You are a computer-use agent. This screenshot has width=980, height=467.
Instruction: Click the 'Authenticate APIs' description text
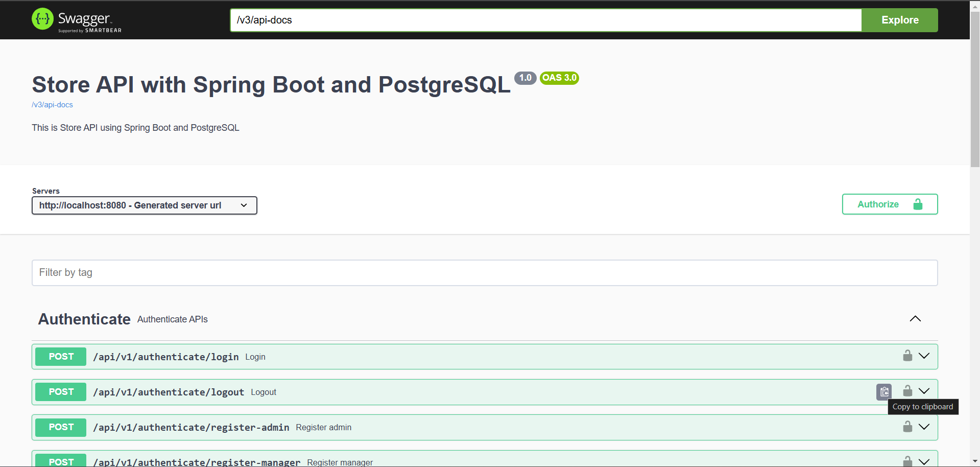[x=173, y=319]
